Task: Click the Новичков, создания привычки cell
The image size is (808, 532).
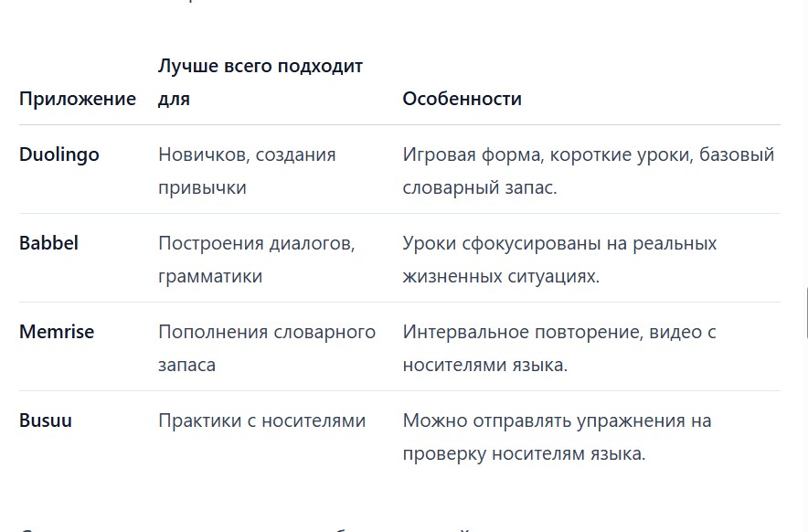Action: coord(247,171)
